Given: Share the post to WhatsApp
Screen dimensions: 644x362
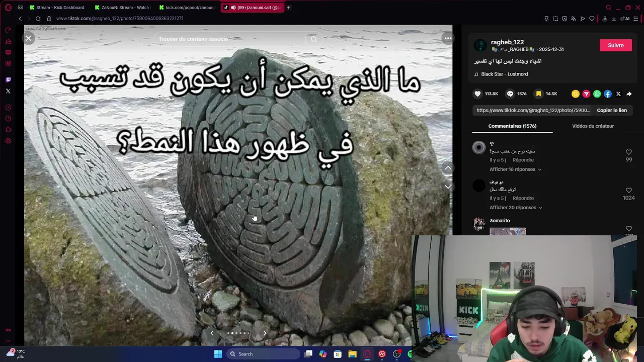Looking at the screenshot, I should [x=597, y=94].
